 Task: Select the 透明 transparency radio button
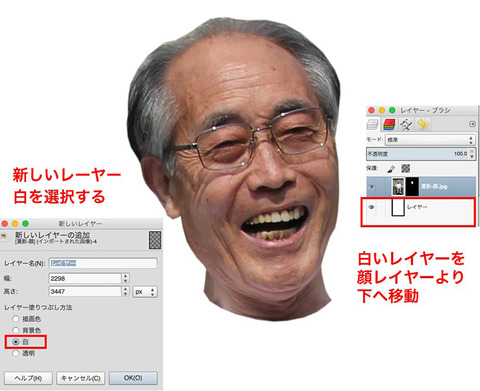(15, 353)
